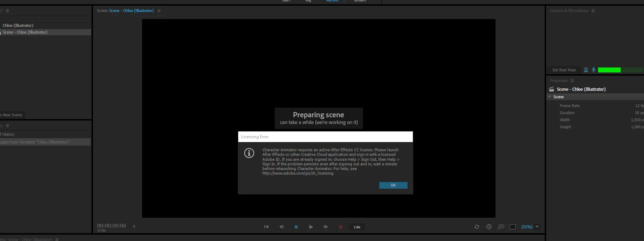The height and width of the screenshot is (241, 644).
Task: Open the Timeline panel menu
Action: [57, 239]
